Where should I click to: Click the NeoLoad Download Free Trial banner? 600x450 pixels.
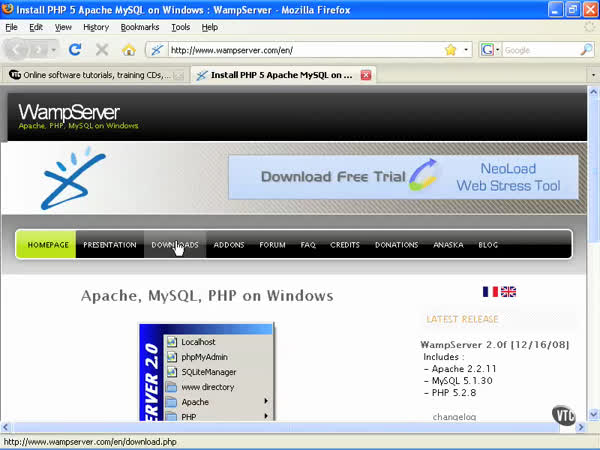pos(403,177)
